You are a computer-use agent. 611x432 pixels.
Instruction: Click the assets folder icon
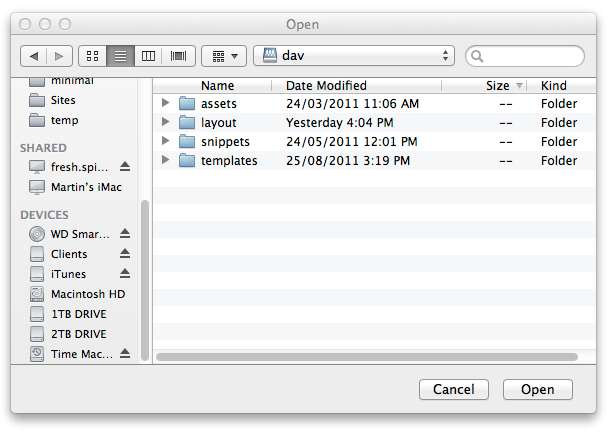pyautogui.click(x=187, y=104)
